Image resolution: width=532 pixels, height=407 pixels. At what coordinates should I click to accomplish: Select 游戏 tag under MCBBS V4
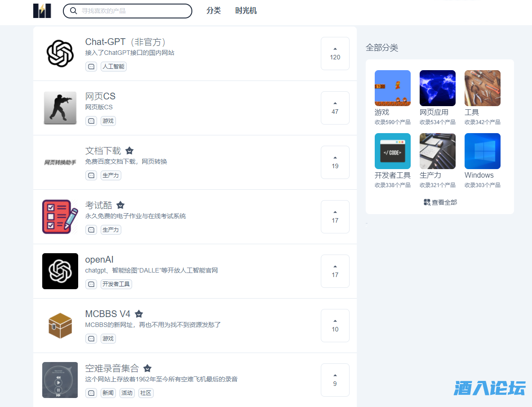coord(108,339)
